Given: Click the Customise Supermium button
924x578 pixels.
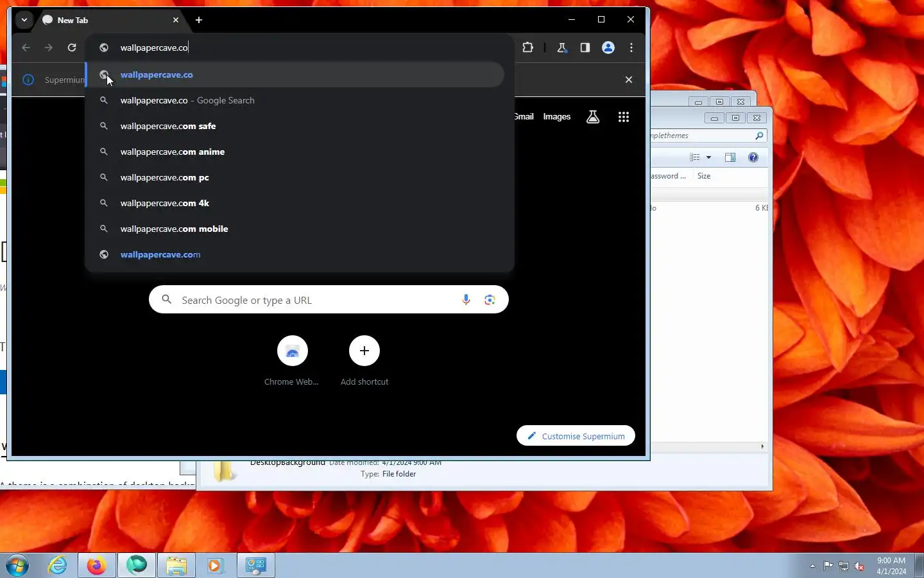Looking at the screenshot, I should 576,436.
